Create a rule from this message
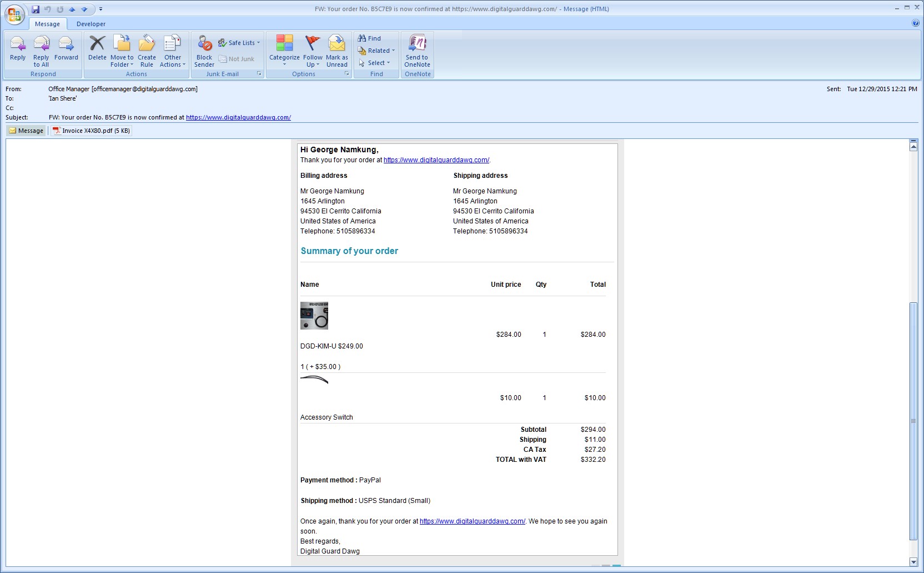924x573 pixels. (147, 51)
